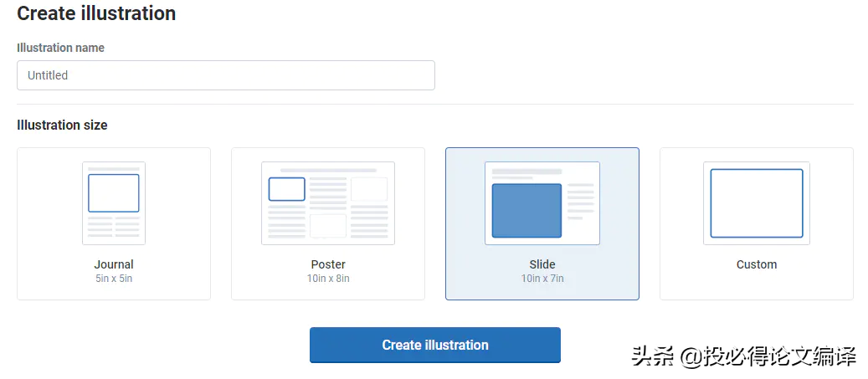The image size is (868, 379).
Task: Choose the Slide label
Action: 542,264
